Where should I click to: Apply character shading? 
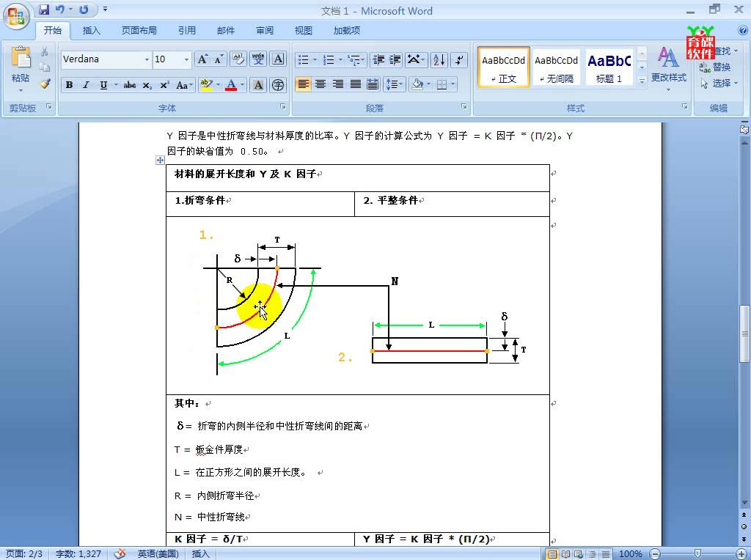(258, 85)
